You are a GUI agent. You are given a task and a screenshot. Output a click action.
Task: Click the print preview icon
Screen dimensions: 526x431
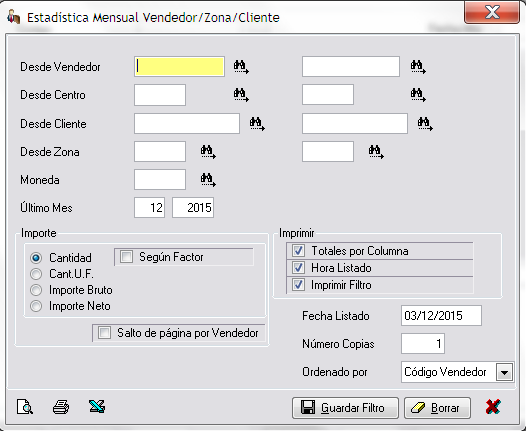[25, 407]
